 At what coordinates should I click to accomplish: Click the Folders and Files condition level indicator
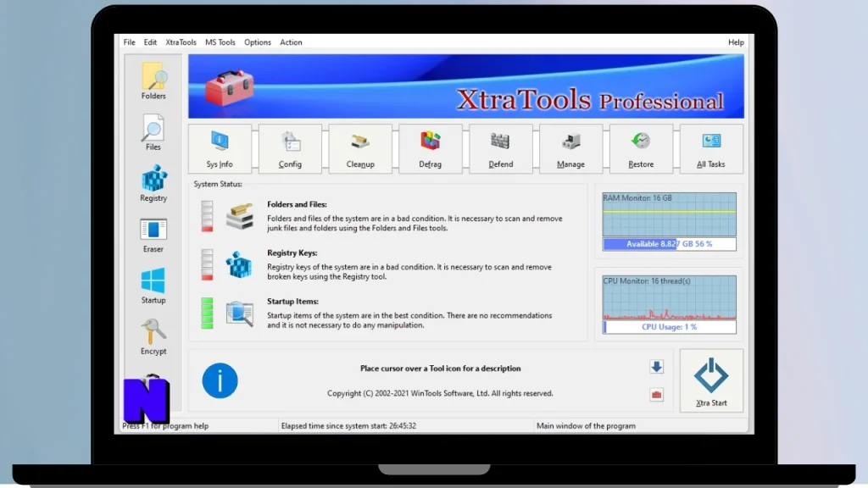click(207, 216)
